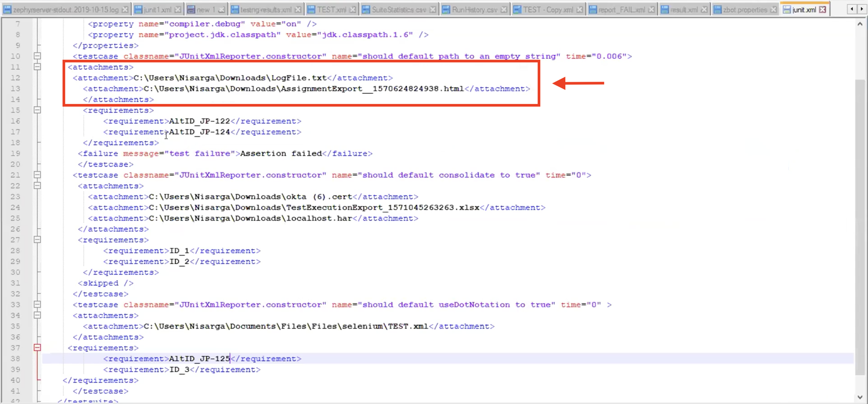Viewport: 868px width, 404px height.
Task: Click scrollbar down arrow at bottom right
Action: 859,397
